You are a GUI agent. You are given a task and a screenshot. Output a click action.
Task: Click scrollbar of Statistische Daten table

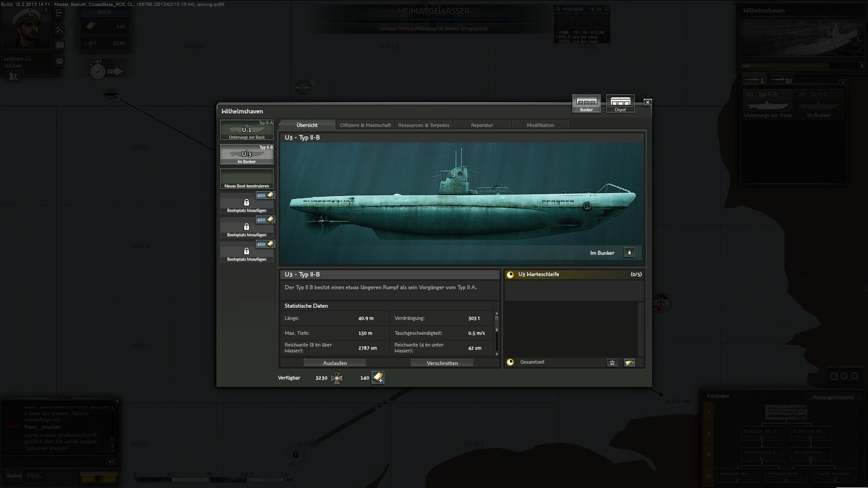(x=497, y=334)
